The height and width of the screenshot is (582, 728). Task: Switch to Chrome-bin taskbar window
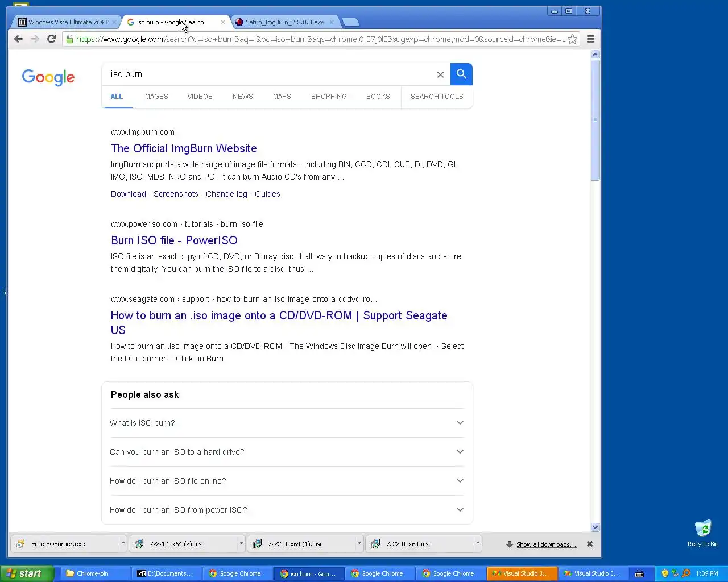tap(94, 573)
